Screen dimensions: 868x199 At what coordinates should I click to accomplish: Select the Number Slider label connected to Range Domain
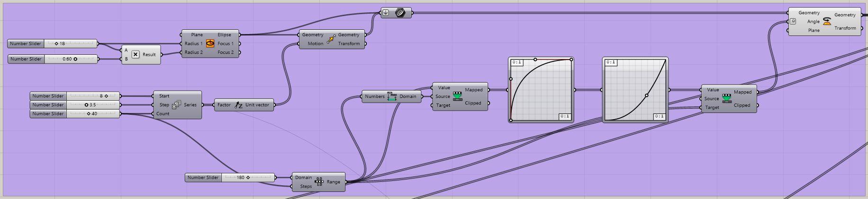tap(203, 178)
